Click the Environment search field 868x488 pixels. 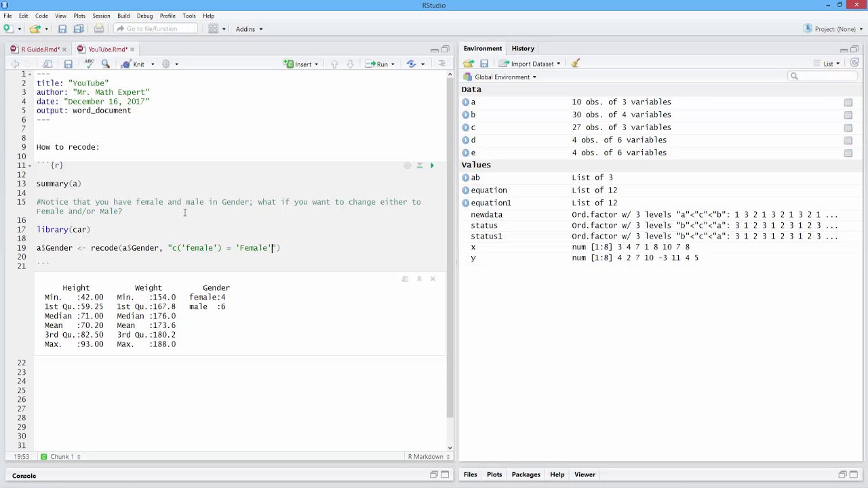pyautogui.click(x=824, y=76)
